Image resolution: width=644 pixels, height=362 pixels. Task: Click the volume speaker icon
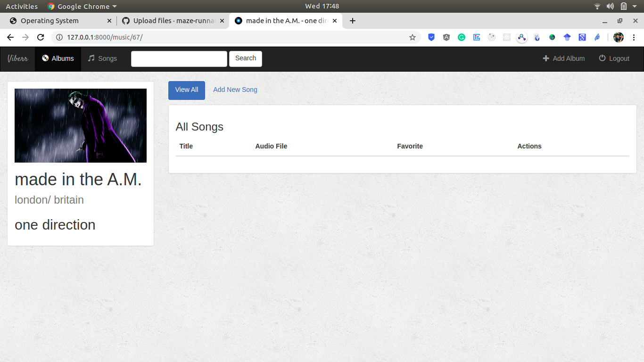[610, 6]
